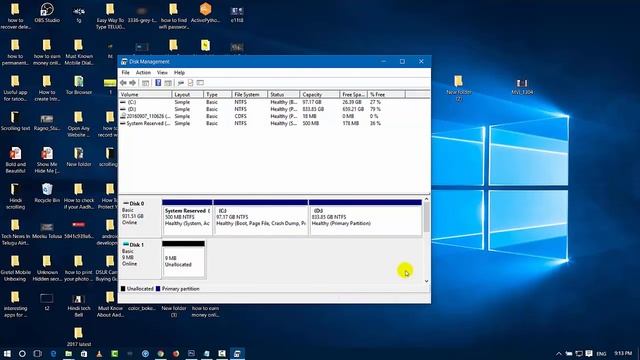Select the 'Scrolling text' desktop icon
The height and width of the screenshot is (360, 640).
(x=15, y=121)
